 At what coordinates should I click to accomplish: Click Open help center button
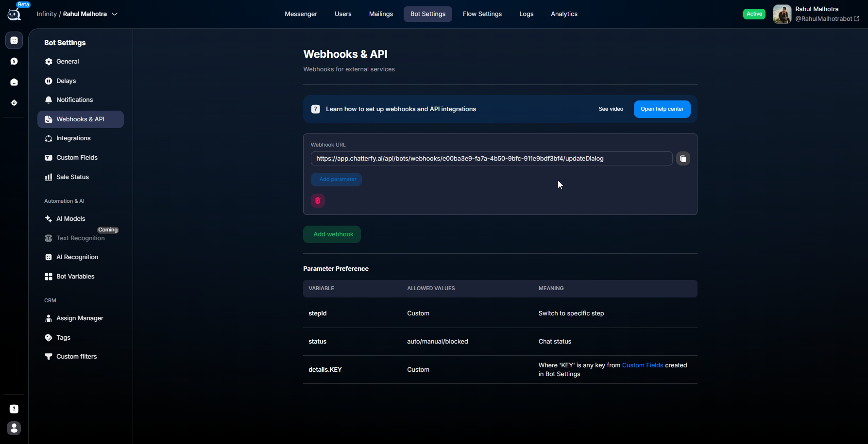(x=662, y=109)
